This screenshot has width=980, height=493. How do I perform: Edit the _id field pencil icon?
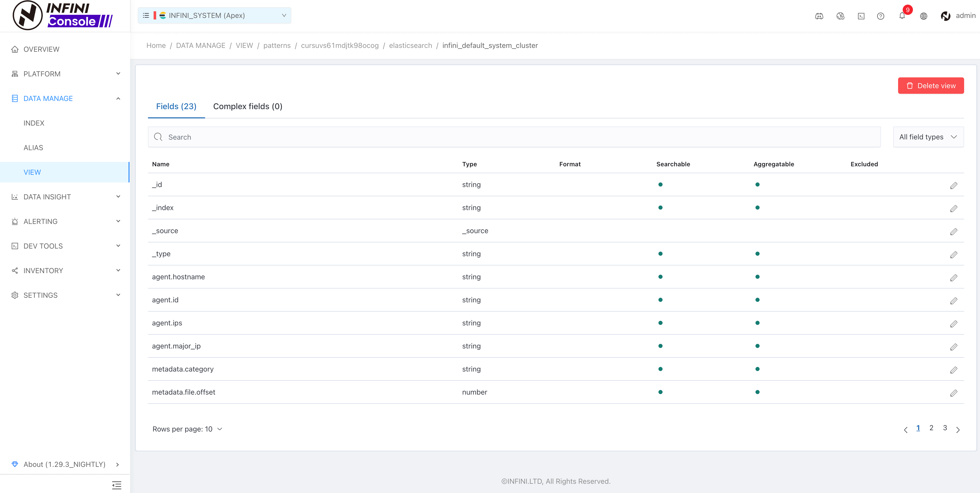tap(953, 186)
